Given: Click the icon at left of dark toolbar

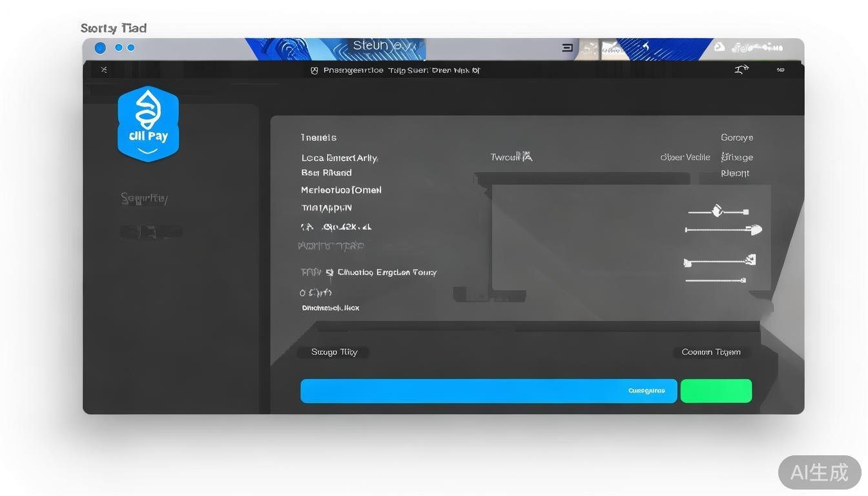Looking at the screenshot, I should pyautogui.click(x=104, y=70).
